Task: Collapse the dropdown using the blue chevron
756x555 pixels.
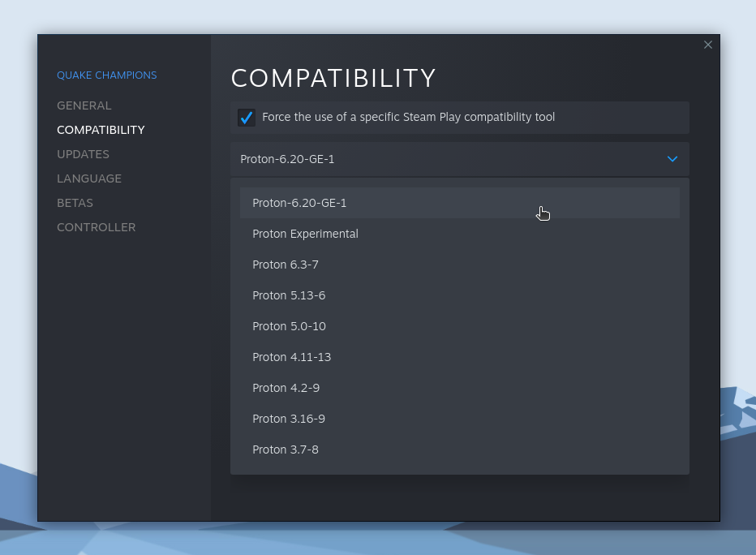Action: point(672,159)
